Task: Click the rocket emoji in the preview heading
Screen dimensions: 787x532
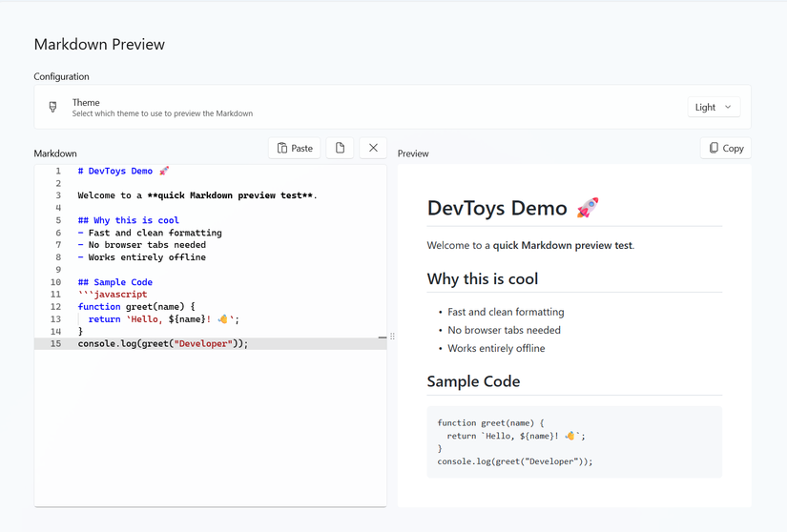Action: (x=588, y=208)
